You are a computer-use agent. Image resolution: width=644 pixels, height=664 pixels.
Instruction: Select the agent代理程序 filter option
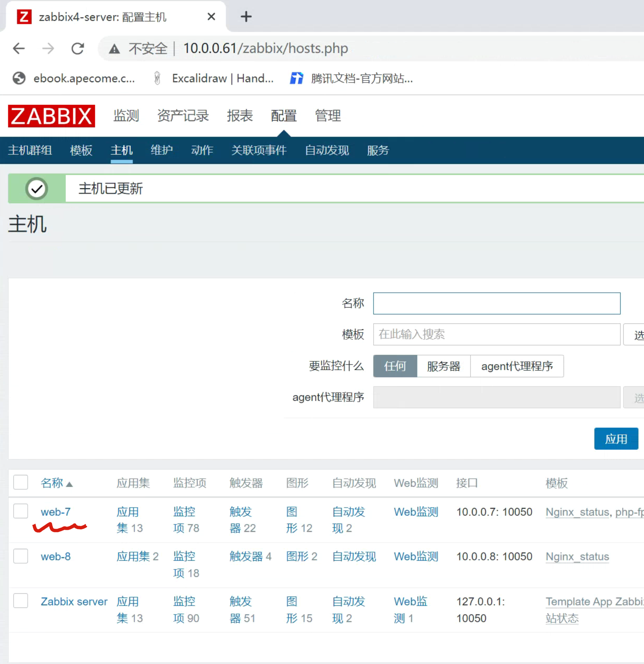[x=517, y=366]
